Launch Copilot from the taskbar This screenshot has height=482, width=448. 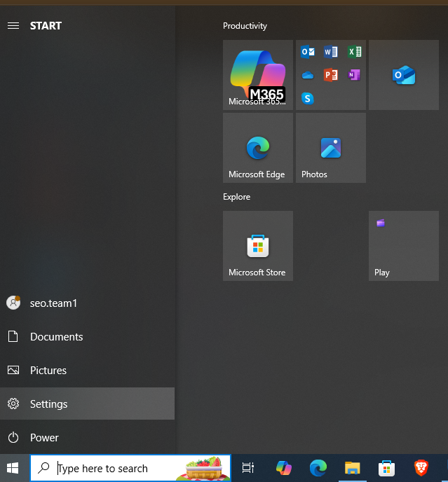pyautogui.click(x=284, y=468)
